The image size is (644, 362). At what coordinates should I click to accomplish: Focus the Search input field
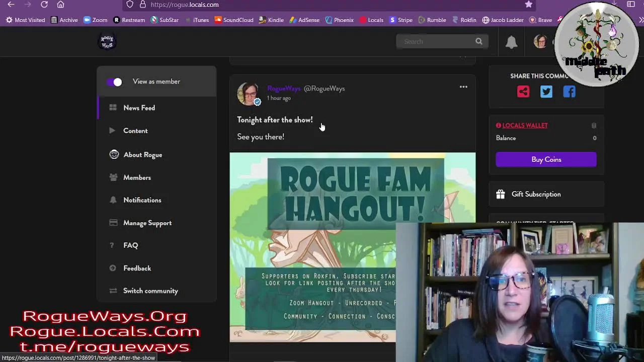point(437,42)
